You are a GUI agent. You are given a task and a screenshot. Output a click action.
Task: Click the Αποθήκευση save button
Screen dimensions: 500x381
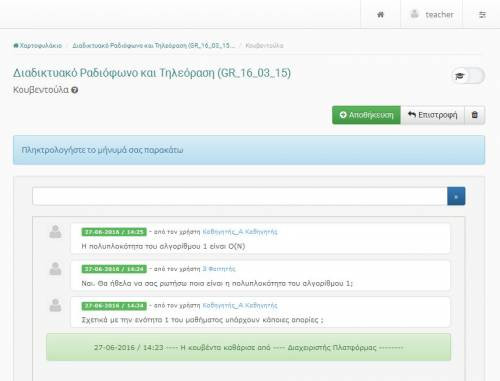point(366,115)
